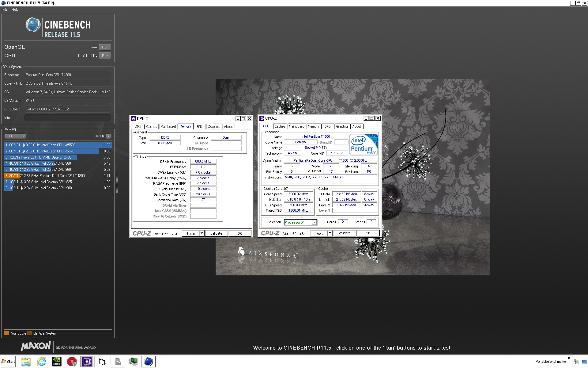Viewport: 588px width, 368px height.
Task: Open the ranking CPU dropdown
Action: pos(15,136)
